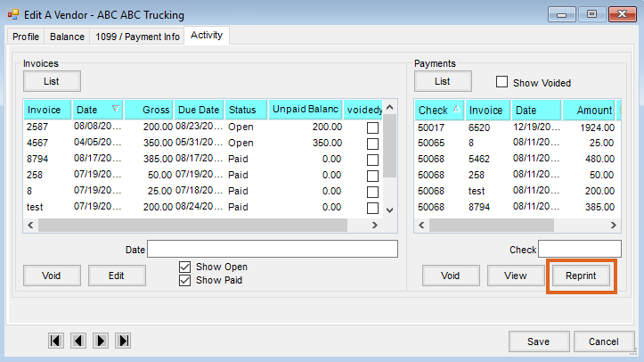Go to next vendor record
This screenshot has height=362, width=644.
coord(101,341)
